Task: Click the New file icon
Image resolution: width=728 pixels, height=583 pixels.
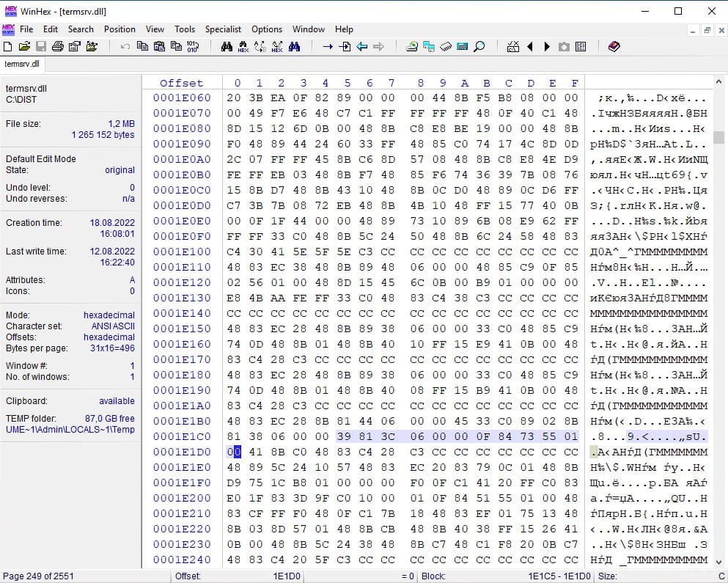Action: pos(8,46)
